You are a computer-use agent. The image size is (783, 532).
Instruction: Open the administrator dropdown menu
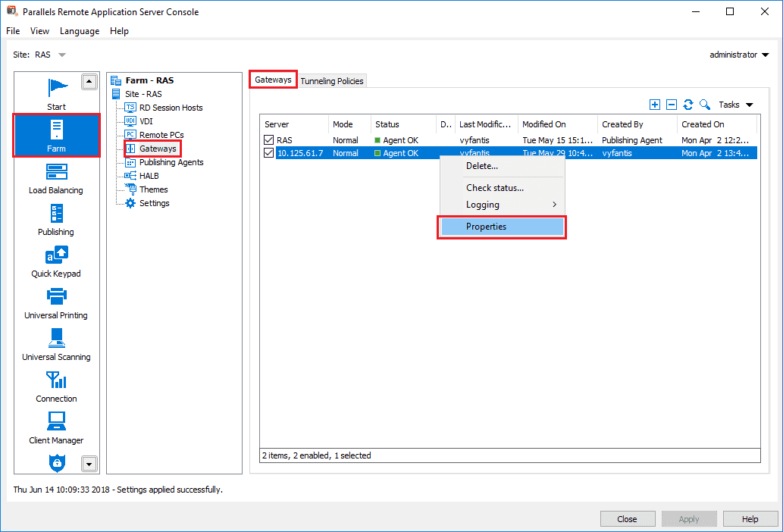(739, 55)
